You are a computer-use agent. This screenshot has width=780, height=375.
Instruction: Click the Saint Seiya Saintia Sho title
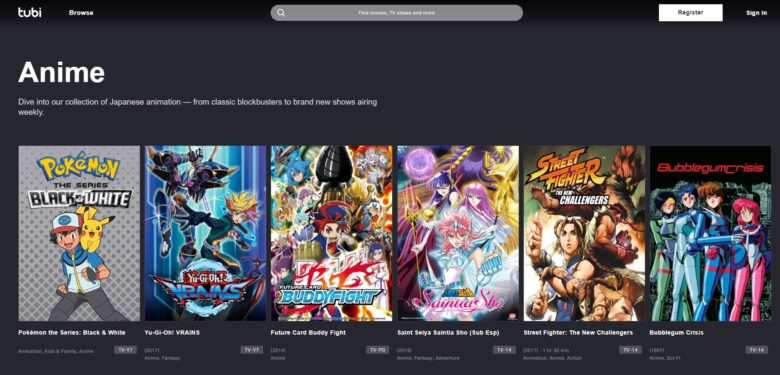(x=448, y=332)
